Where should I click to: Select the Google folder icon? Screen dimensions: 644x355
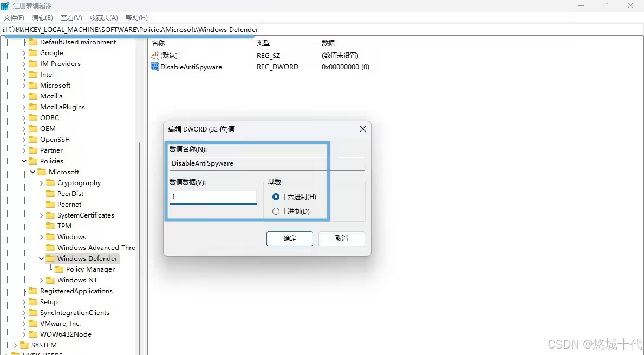tap(33, 53)
